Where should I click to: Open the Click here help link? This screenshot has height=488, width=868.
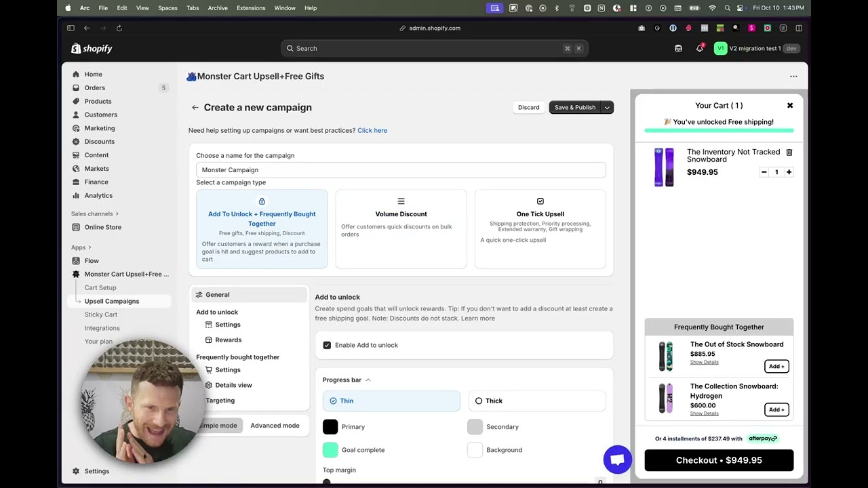(372, 130)
